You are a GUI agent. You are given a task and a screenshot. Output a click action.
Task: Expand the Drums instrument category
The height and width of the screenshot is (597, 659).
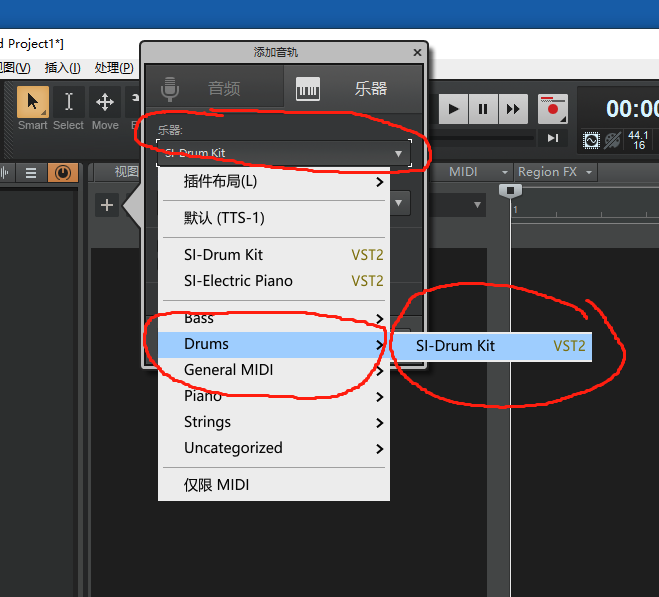[x=274, y=344]
